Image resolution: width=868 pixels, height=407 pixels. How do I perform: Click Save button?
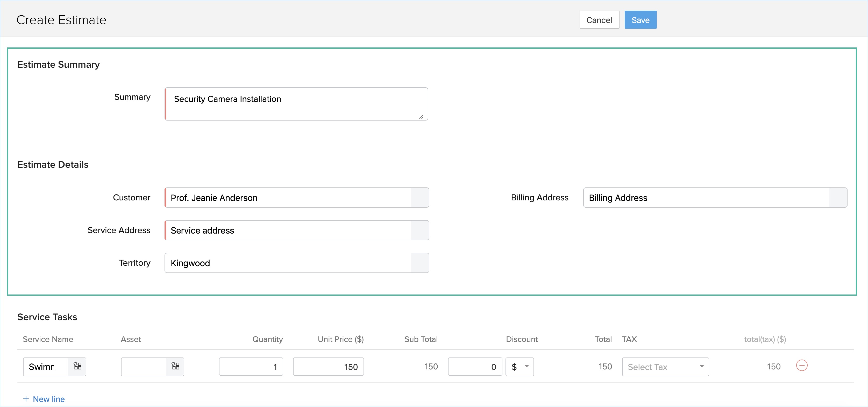click(640, 20)
